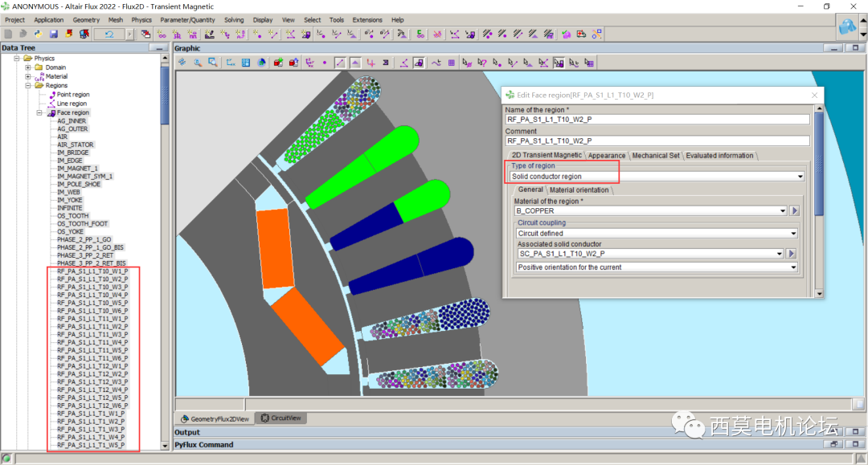
Task: Click the Zoom region magnifier in Graphic toolbar
Action: [213, 63]
